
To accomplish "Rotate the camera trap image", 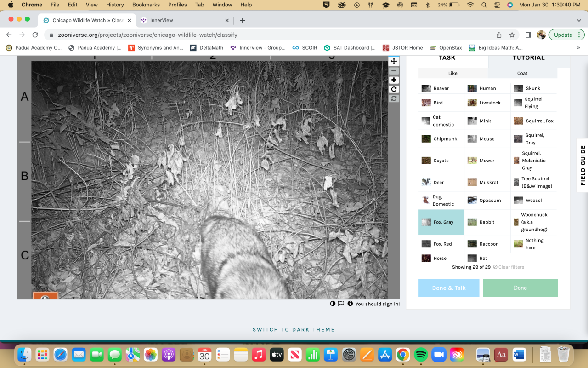I will 394,89.
